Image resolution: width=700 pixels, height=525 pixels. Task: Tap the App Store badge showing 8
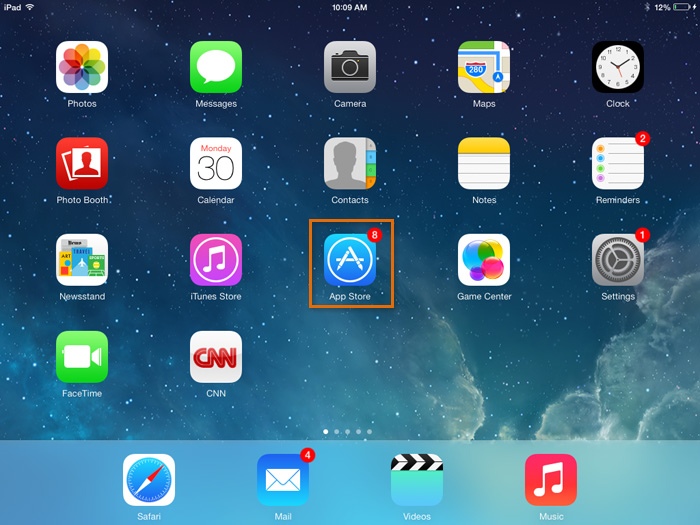[375, 234]
